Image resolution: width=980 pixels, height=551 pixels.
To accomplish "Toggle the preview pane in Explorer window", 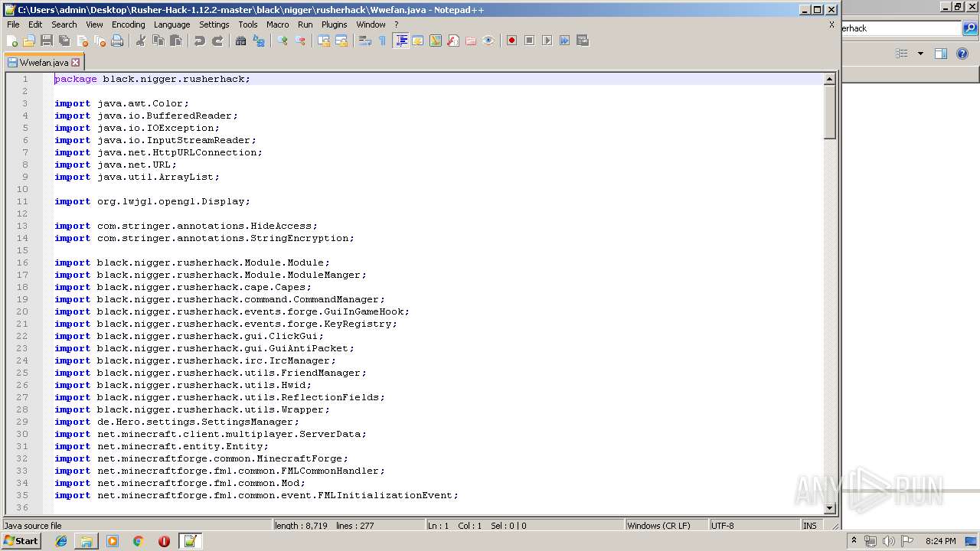I will coord(941,54).
